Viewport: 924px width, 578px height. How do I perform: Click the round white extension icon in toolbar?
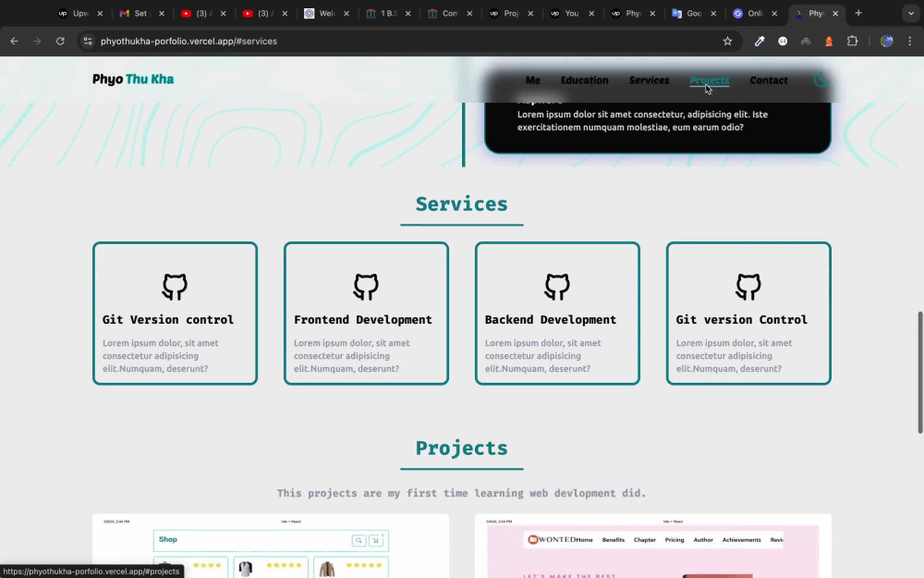point(783,42)
